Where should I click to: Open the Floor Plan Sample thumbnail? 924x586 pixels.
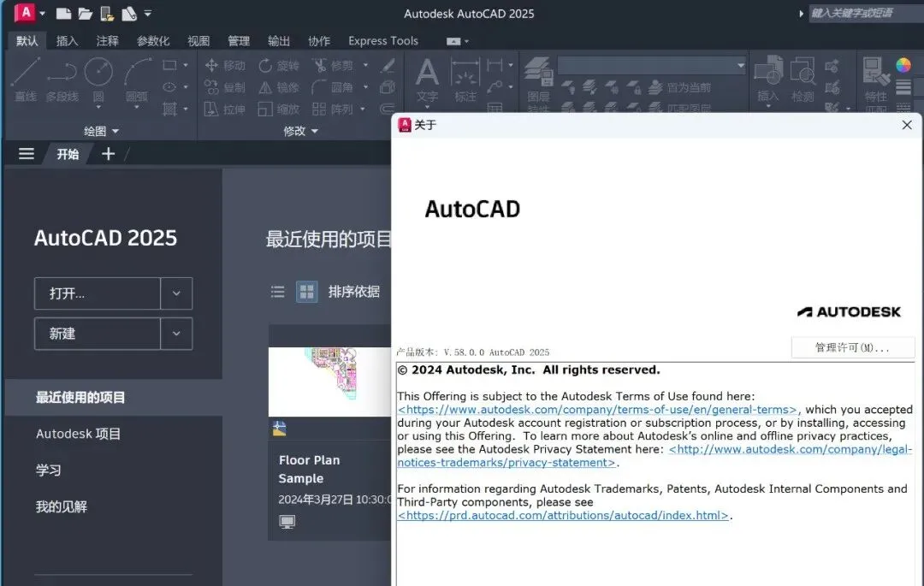[329, 382]
